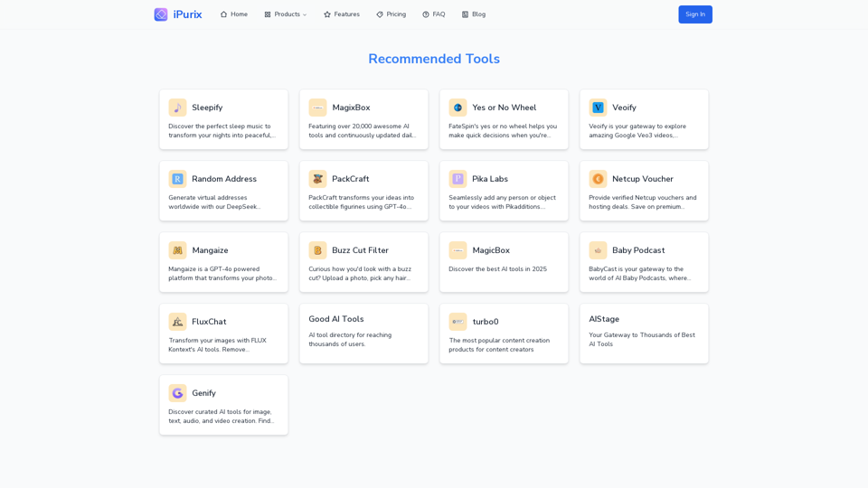The width and height of the screenshot is (868, 488).
Task: Click the Home house icon in navbar
Action: point(223,14)
